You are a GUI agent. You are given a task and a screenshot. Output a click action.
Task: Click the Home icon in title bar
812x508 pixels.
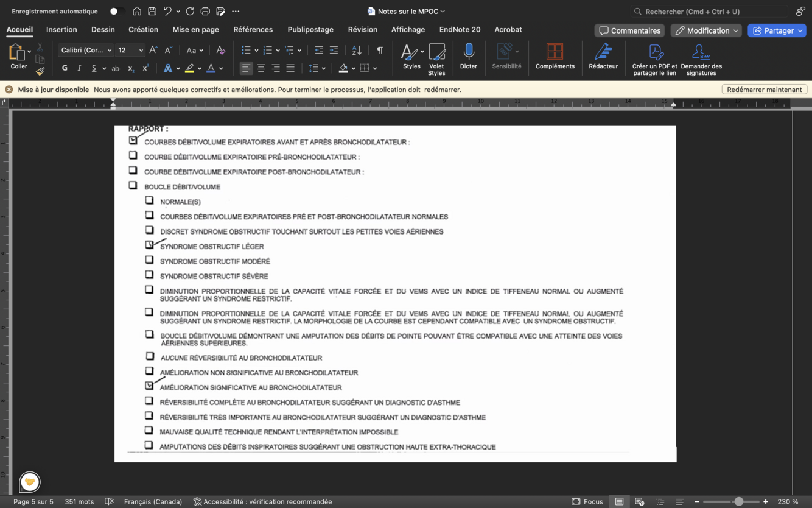point(137,11)
